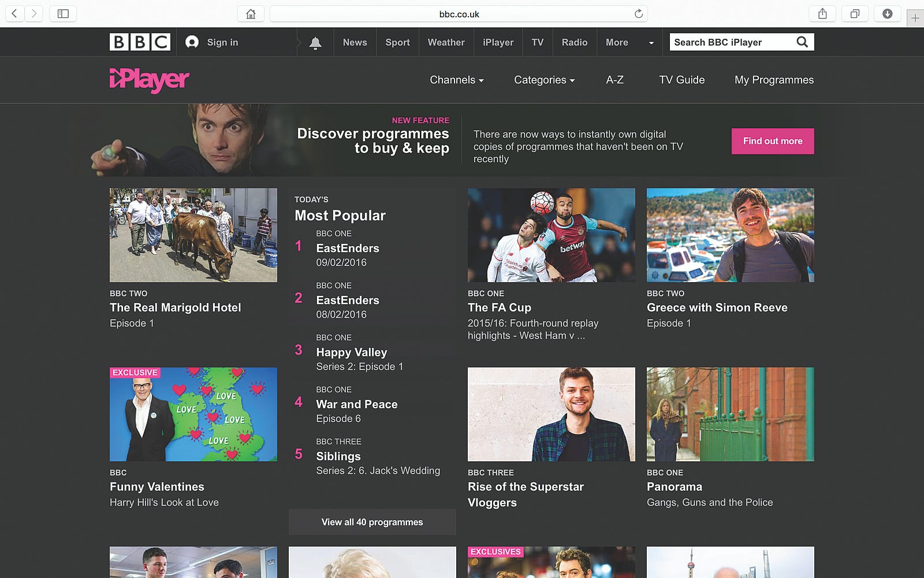This screenshot has height=578, width=924.
Task: Go to My Programmes
Action: [774, 80]
